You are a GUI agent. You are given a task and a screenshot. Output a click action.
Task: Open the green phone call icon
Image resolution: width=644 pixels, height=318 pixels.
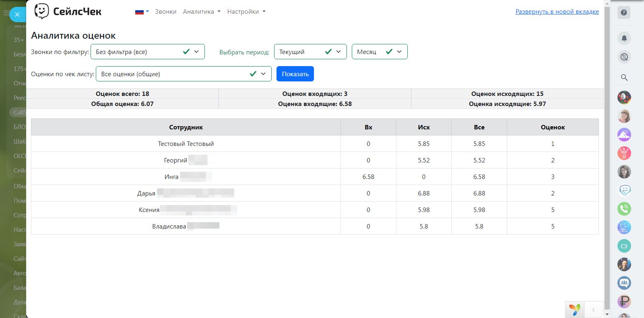(x=624, y=209)
